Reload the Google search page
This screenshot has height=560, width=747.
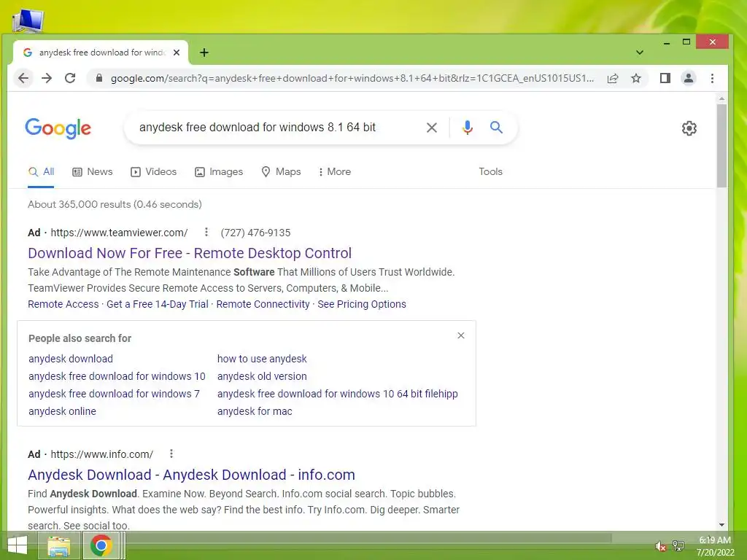tap(70, 78)
